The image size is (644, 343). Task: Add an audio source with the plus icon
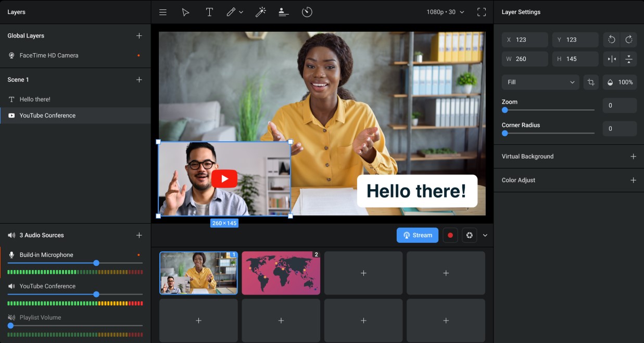click(x=139, y=236)
